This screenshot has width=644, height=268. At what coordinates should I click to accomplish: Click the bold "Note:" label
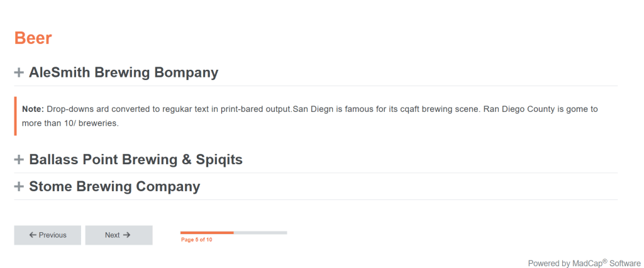33,109
